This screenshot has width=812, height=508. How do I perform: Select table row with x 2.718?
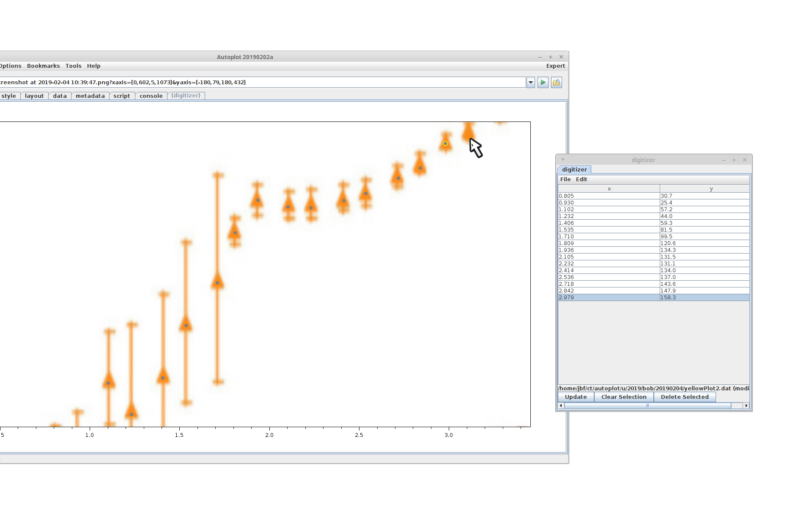[654, 284]
